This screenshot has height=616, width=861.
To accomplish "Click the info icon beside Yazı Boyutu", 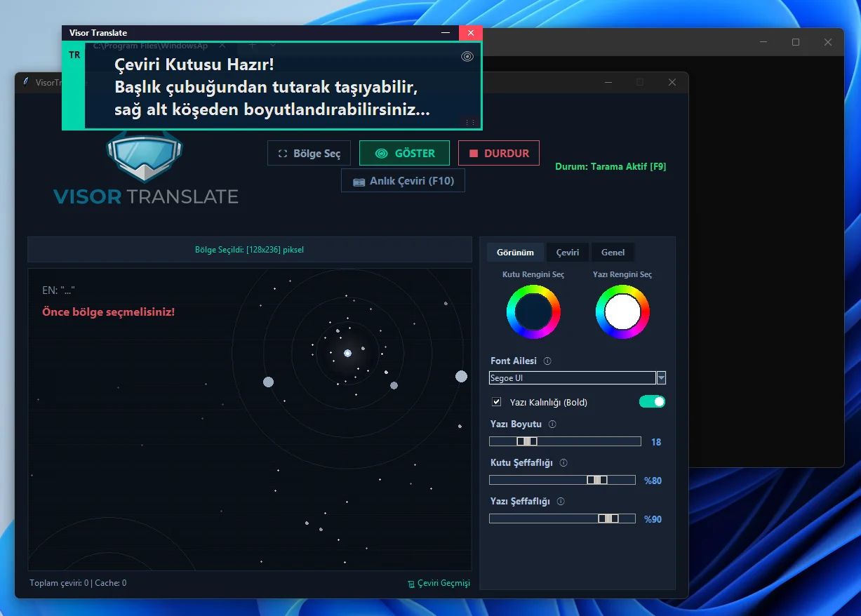I will click(552, 424).
